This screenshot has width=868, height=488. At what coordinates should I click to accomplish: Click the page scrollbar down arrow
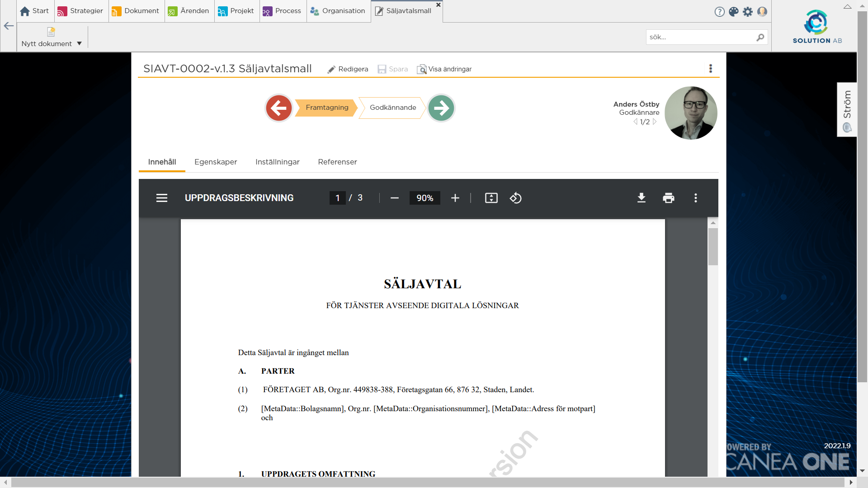point(862,471)
